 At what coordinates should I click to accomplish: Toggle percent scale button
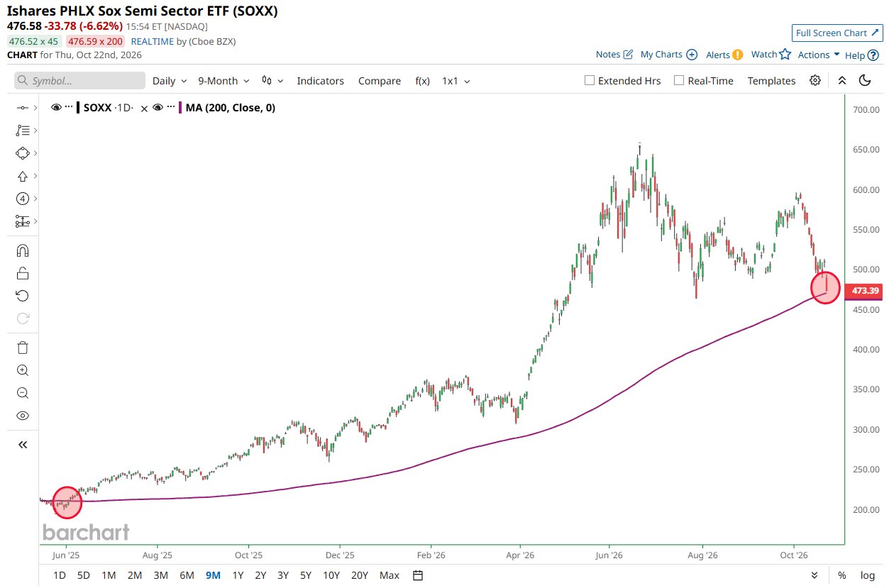[841, 575]
